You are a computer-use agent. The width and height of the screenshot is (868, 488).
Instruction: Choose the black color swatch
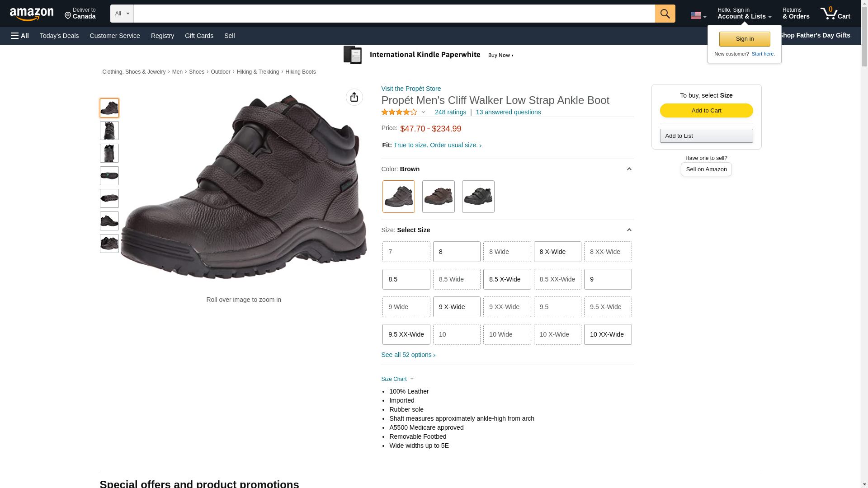click(x=478, y=197)
